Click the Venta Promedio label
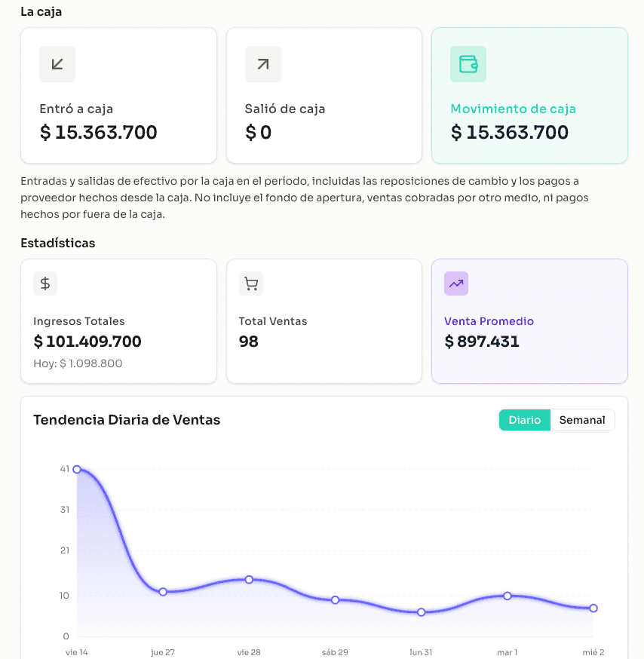 click(x=489, y=321)
